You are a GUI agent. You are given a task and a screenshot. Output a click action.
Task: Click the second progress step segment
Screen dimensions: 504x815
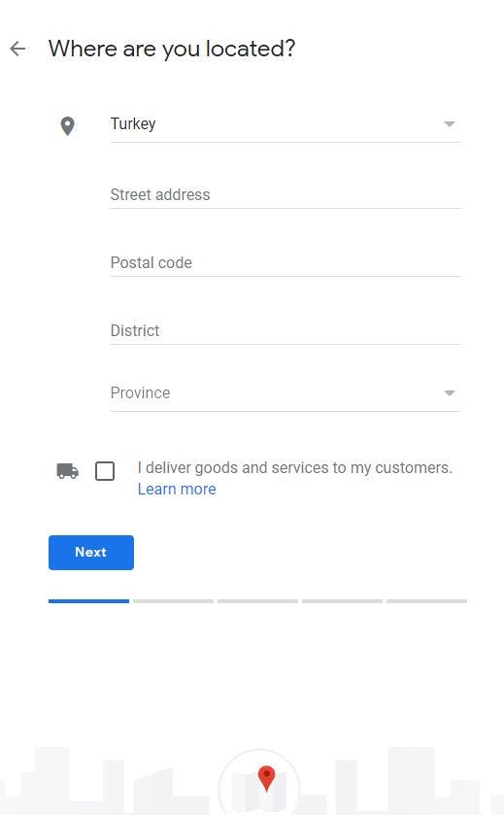[173, 601]
